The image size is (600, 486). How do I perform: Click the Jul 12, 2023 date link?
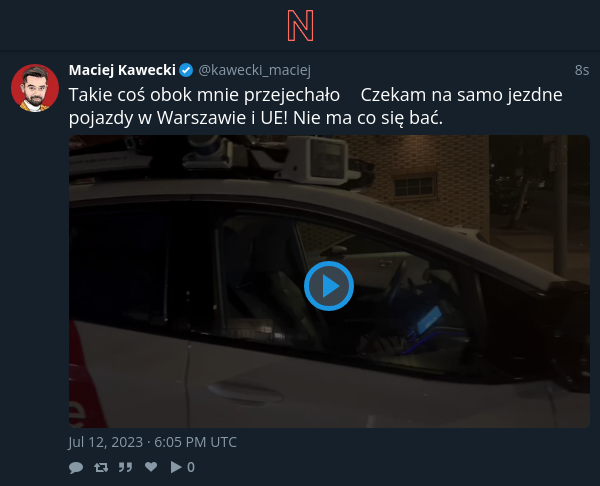(152, 442)
